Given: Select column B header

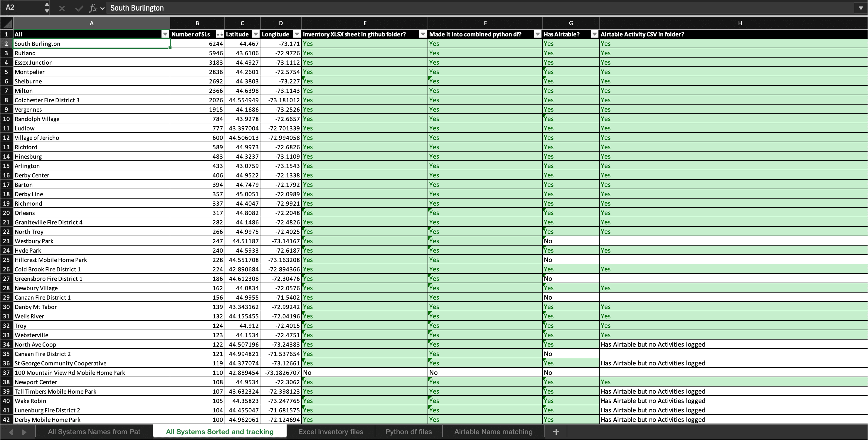Looking at the screenshot, I should tap(197, 23).
